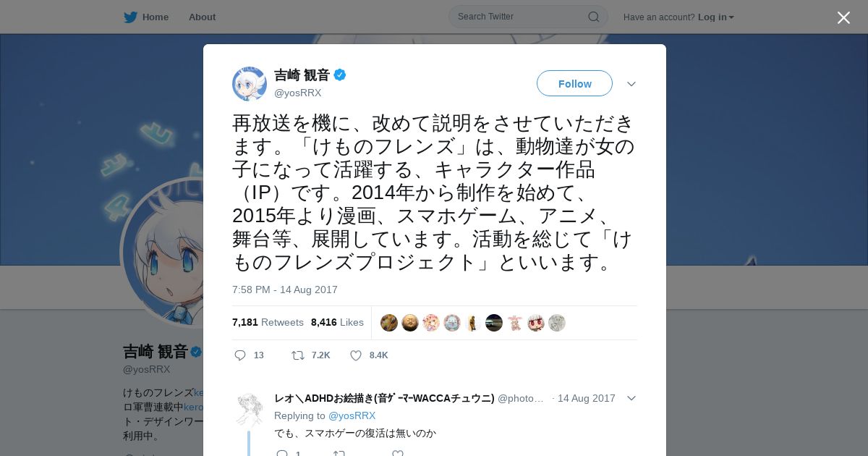Like the tweet via the heart icon
This screenshot has width=868, height=456.
click(x=356, y=355)
